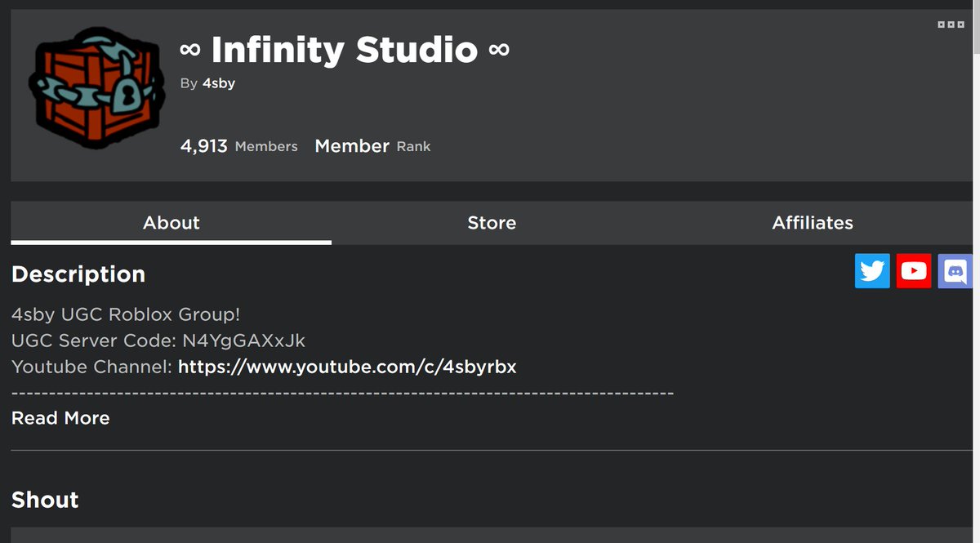
Task: Click the Shout heading
Action: click(45, 500)
